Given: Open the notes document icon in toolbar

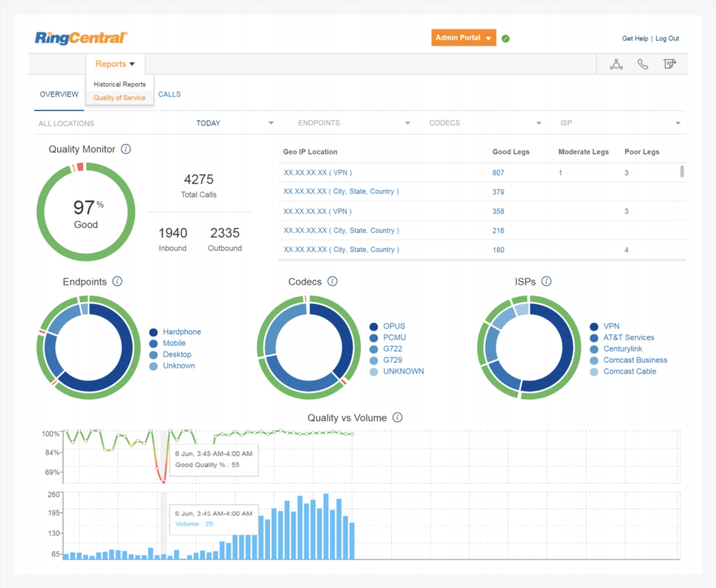Looking at the screenshot, I should click(669, 64).
